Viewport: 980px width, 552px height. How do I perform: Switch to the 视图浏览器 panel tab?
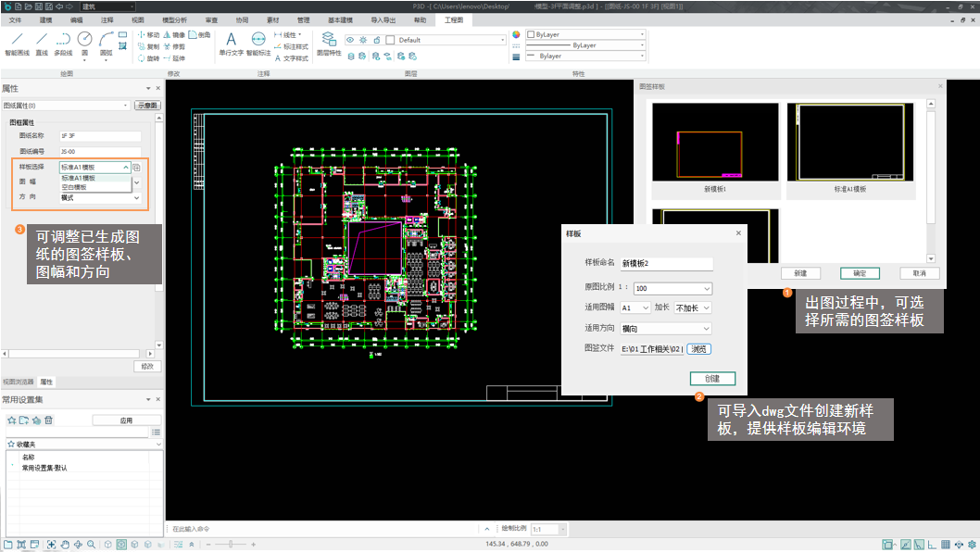(x=18, y=382)
